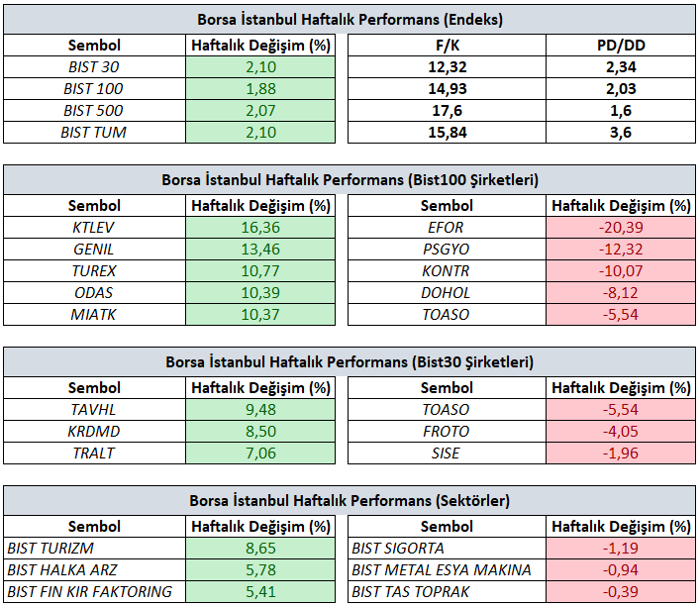700x606 pixels.
Task: Select BIST METAL ESYA MAKINA cell
Action: 447,570
